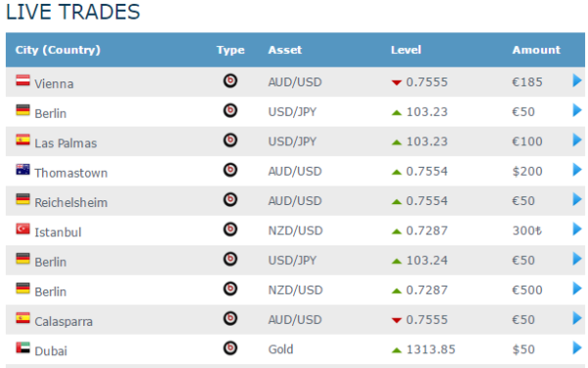Sort by City (Country) column header
The width and height of the screenshot is (588, 368).
(x=58, y=50)
